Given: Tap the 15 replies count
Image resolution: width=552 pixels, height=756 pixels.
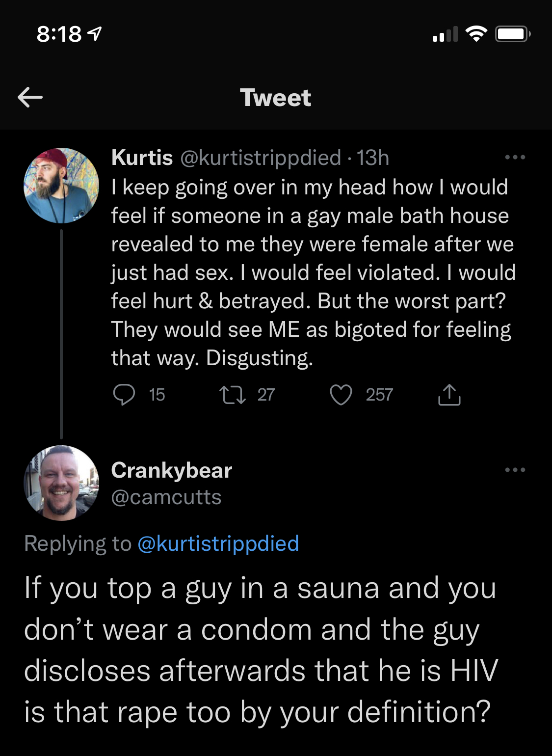Looking at the screenshot, I should pyautogui.click(x=157, y=395).
